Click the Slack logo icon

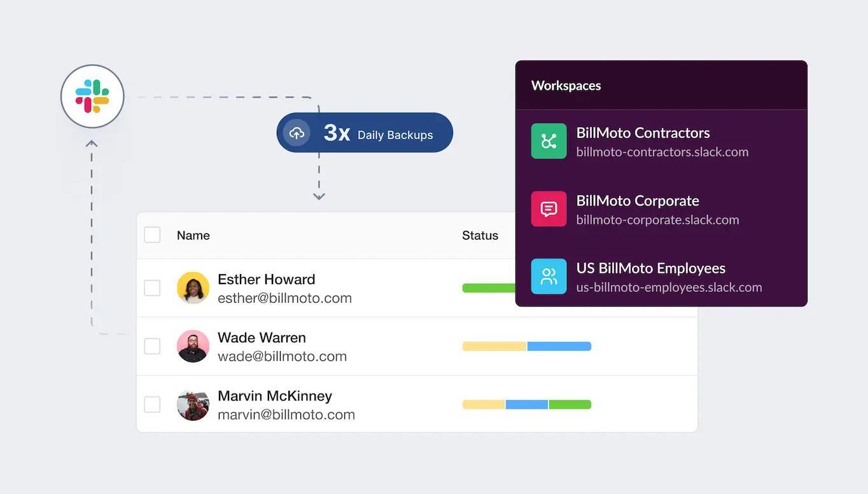[92, 97]
